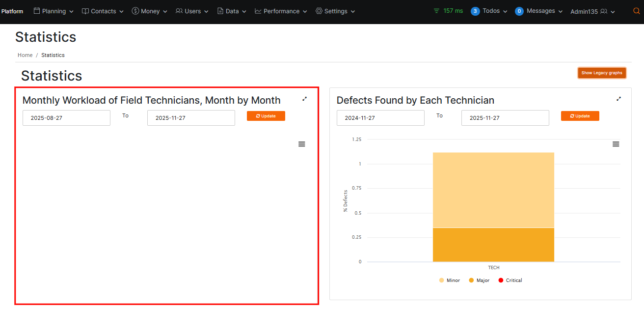Image resolution: width=644 pixels, height=309 pixels.
Task: Open the Admin135 user dropdown
Action: (x=592, y=12)
